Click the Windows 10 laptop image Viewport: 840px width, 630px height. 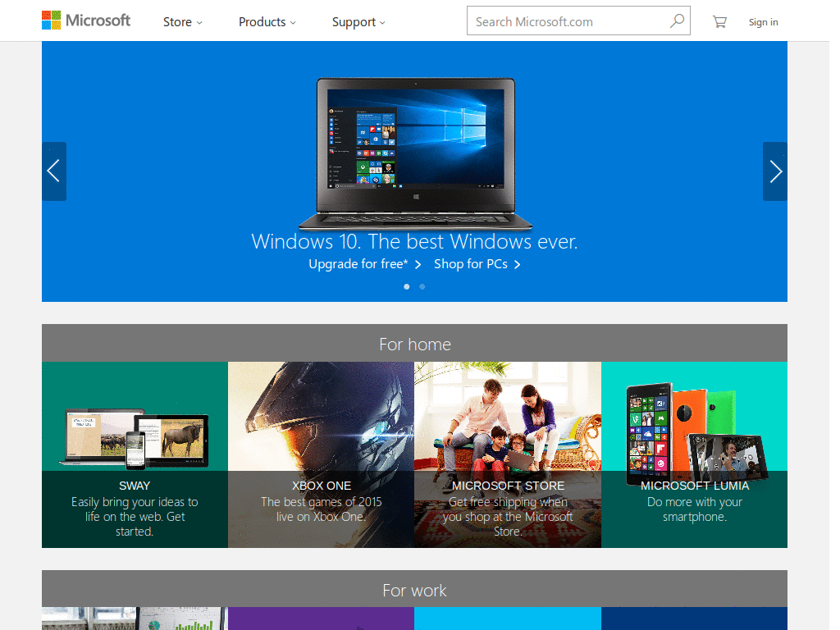[416, 153]
